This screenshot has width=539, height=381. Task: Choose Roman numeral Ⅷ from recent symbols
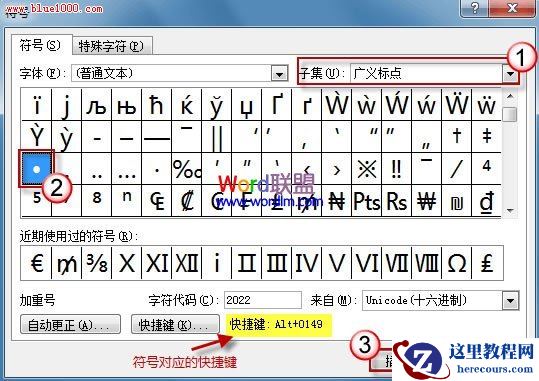[426, 263]
